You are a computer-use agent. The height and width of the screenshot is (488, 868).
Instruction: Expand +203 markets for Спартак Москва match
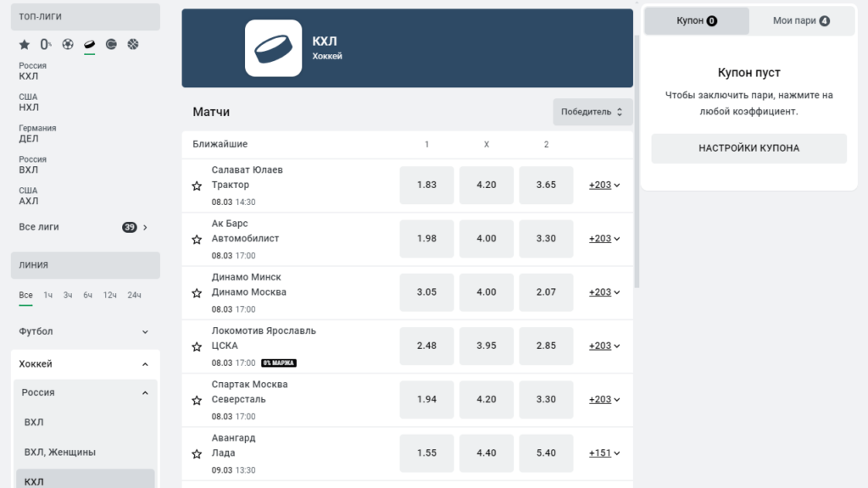point(604,400)
